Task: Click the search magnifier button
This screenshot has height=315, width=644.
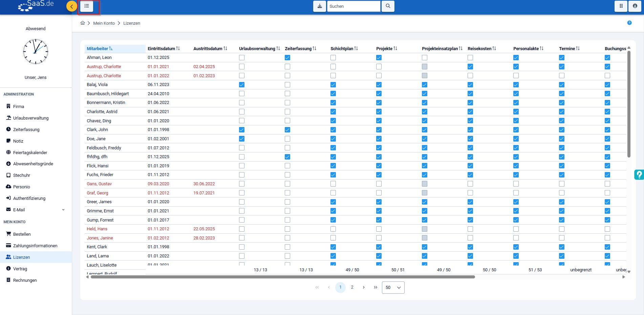Action: (x=388, y=6)
